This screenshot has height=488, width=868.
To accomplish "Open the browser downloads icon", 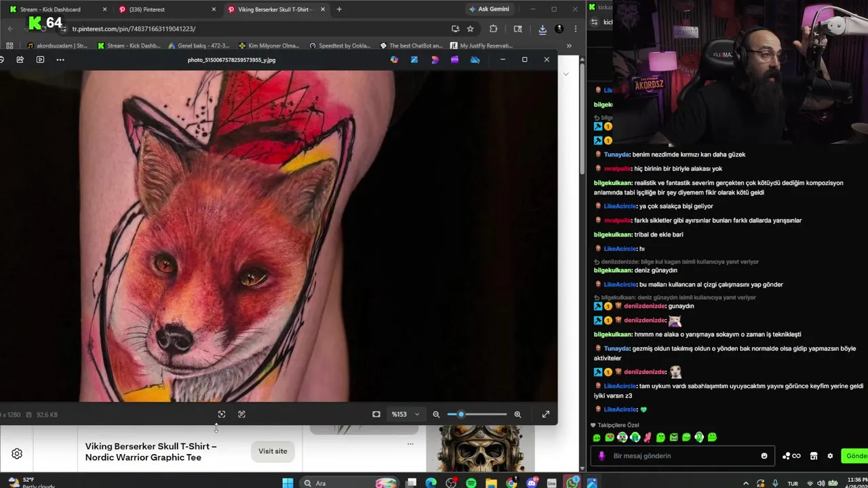I will [x=542, y=29].
